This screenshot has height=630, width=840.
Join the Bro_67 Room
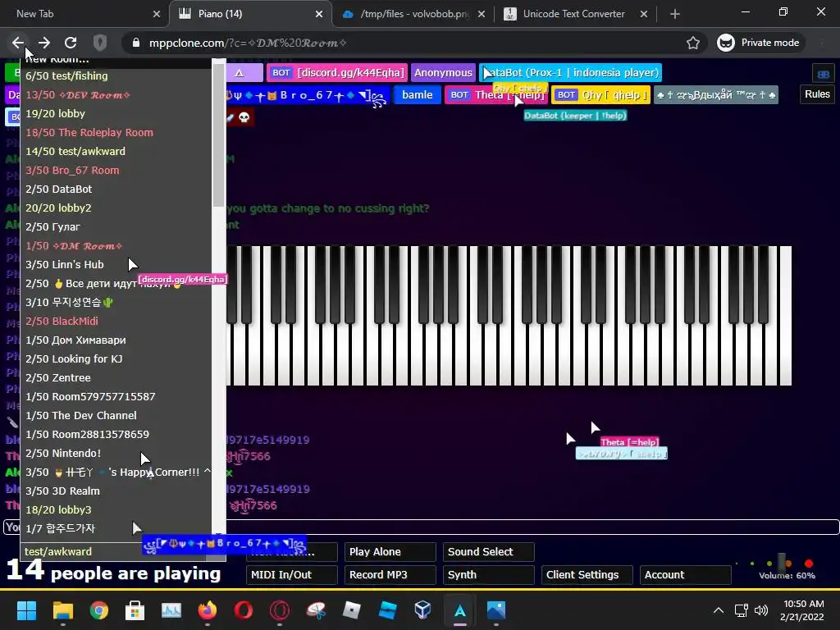coord(116,171)
